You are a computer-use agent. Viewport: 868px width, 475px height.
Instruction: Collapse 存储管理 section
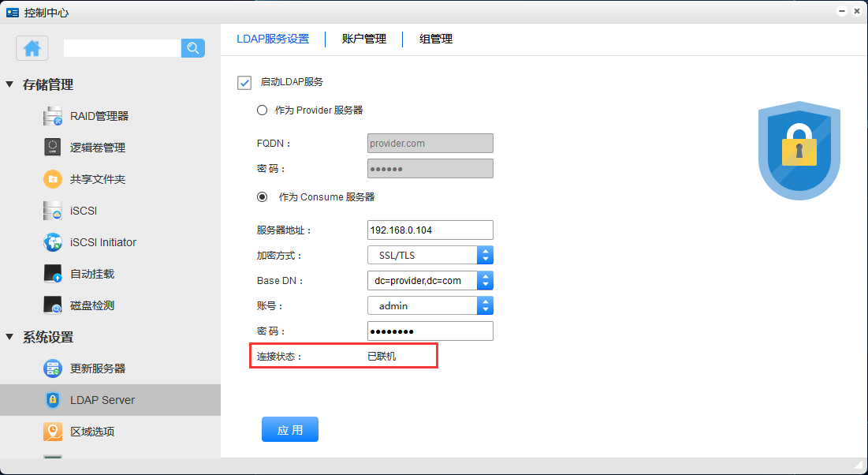pyautogui.click(x=10, y=84)
